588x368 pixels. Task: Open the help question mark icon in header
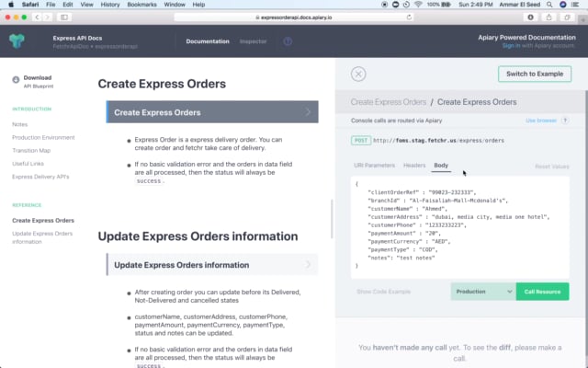point(288,41)
